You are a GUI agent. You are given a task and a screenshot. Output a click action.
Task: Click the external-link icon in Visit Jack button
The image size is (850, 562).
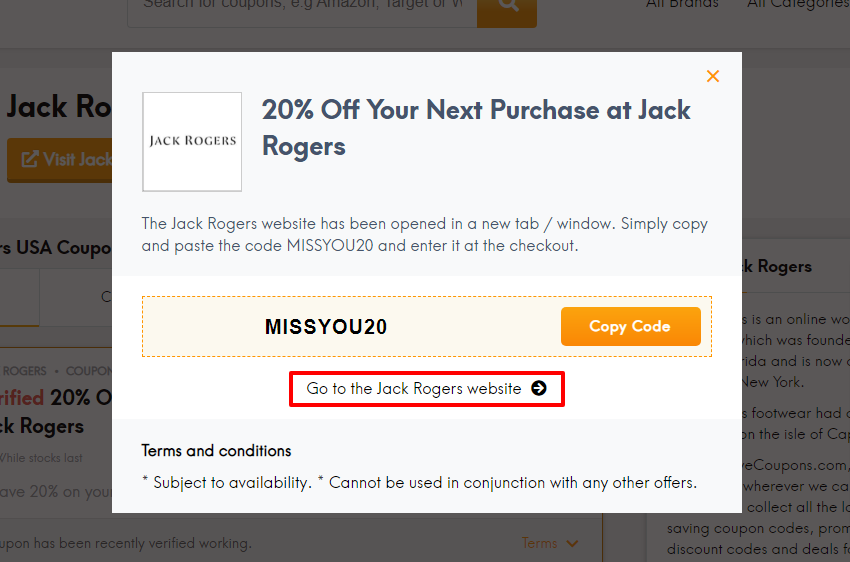pos(30,159)
